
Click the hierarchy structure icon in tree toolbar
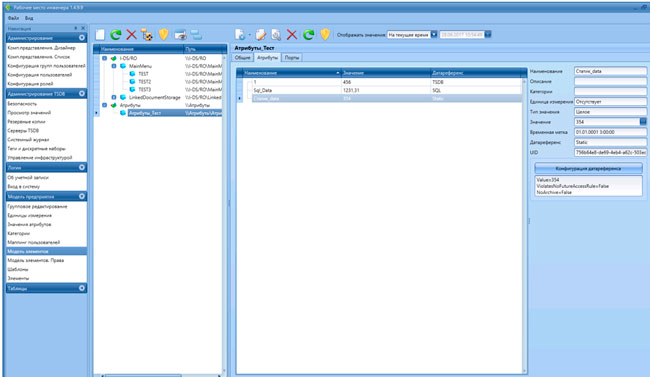click(x=147, y=35)
